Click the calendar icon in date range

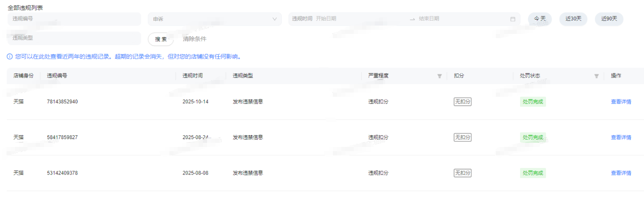point(513,19)
